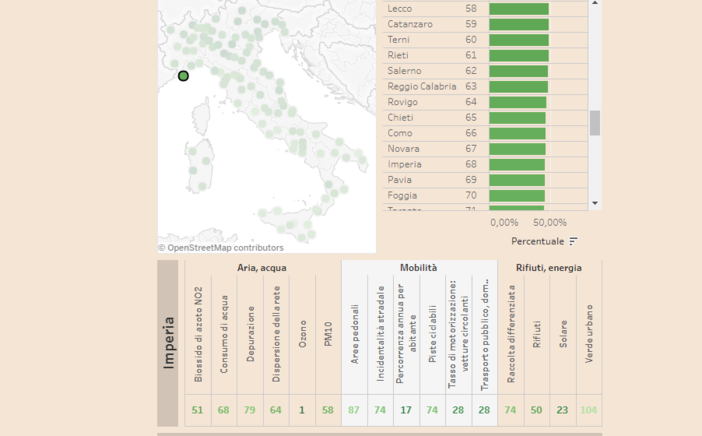This screenshot has width=702, height=436.
Task: Click the Ozono value 1
Action: (x=302, y=410)
